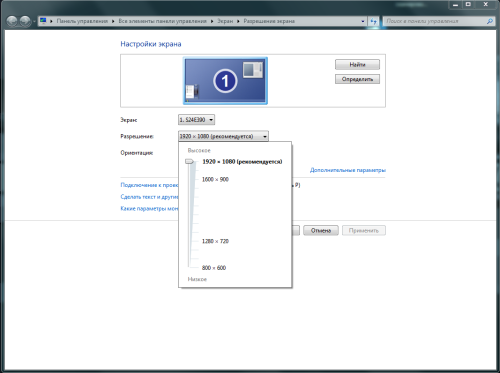The width and height of the screenshot is (500, 373).
Task: Click the Forward navigation arrow
Action: coord(25,21)
